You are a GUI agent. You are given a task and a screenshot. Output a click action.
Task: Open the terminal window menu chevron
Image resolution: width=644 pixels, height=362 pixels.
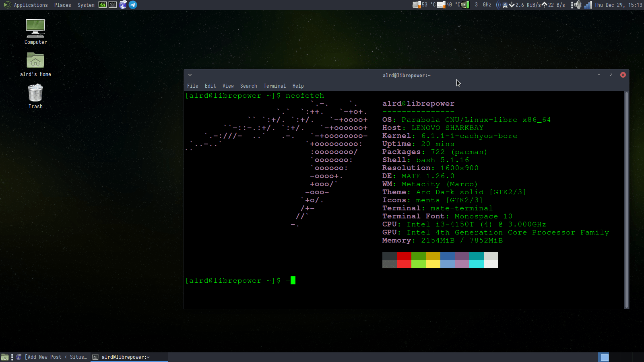coord(190,75)
